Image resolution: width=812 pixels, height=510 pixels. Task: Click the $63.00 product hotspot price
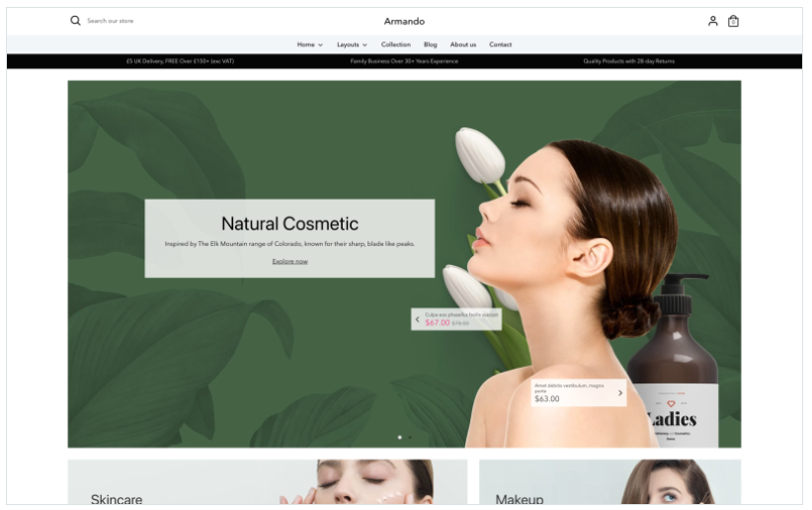(x=546, y=399)
